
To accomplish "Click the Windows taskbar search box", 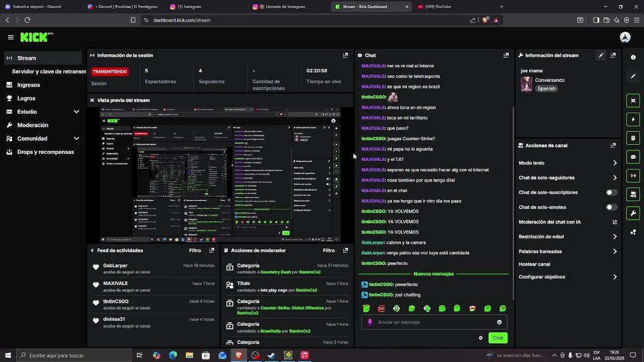I will (73, 355).
